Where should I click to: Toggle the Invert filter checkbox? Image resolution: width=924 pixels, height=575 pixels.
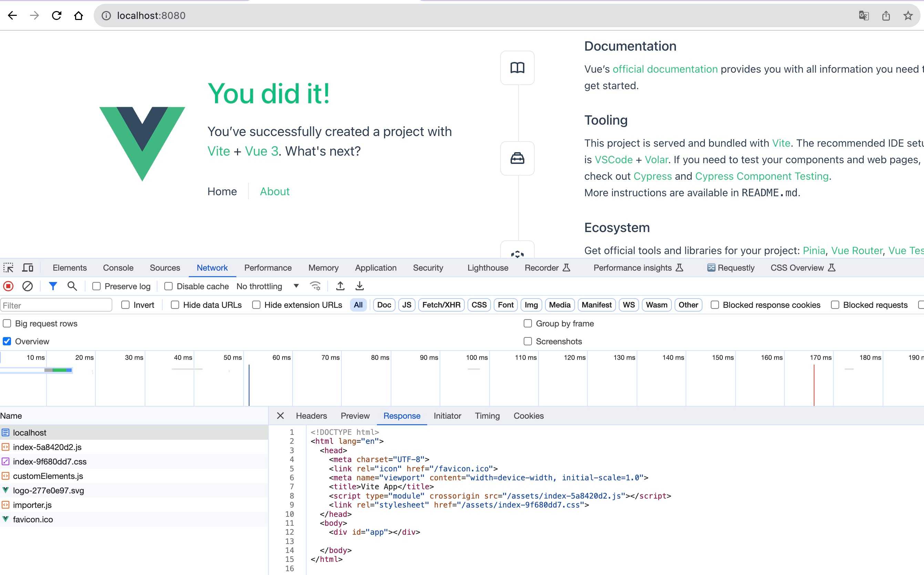click(125, 305)
